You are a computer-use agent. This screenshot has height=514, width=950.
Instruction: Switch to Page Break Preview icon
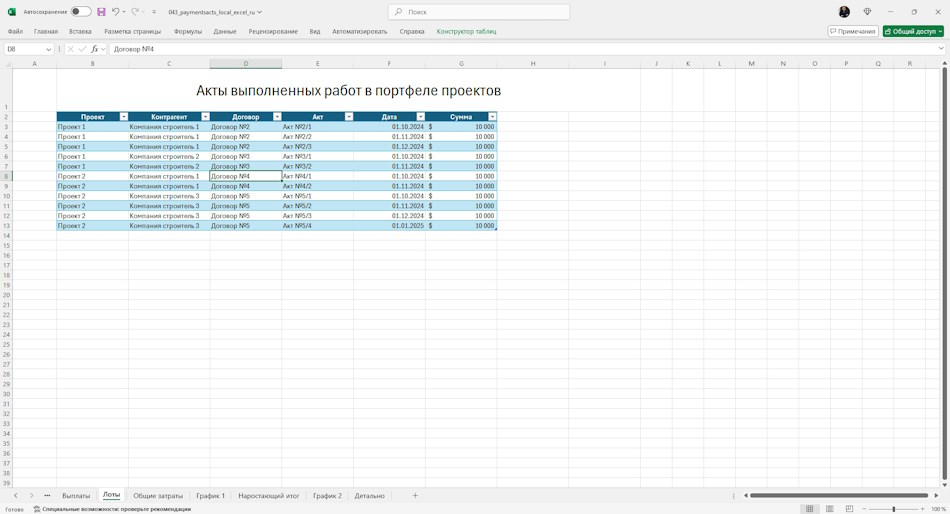849,509
